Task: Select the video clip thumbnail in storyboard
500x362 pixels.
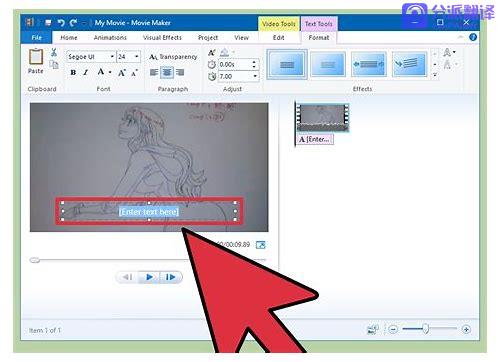Action: tap(322, 117)
